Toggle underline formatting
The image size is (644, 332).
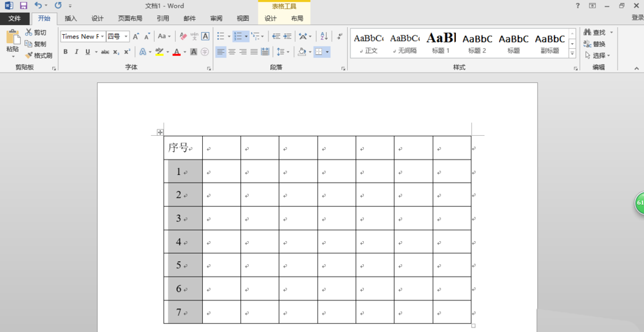pyautogui.click(x=88, y=52)
